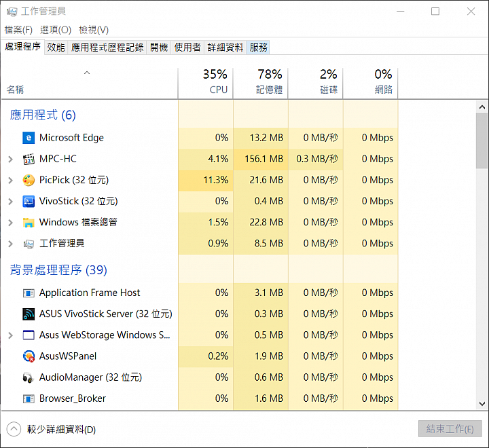Select the AsusWSPanel process name

(x=68, y=356)
